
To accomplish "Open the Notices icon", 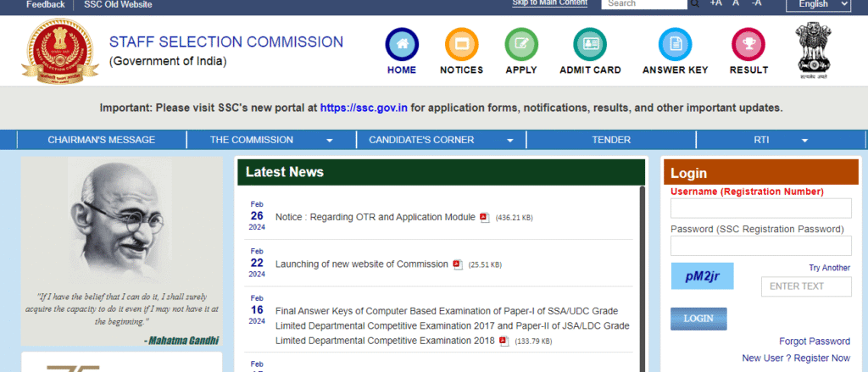I will pyautogui.click(x=461, y=44).
